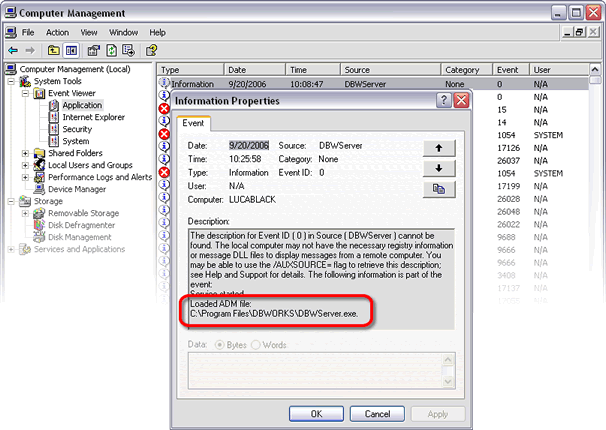Open the Window menu
This screenshot has width=606, height=430.
click(x=123, y=32)
